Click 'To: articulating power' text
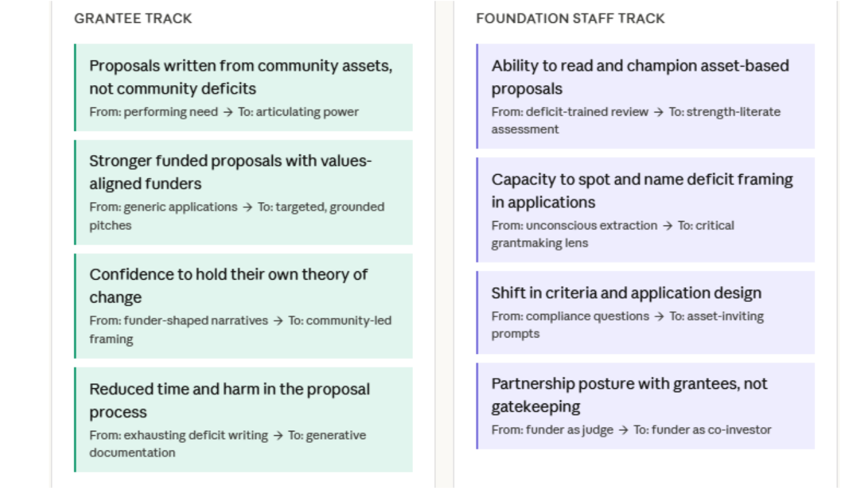 (298, 112)
